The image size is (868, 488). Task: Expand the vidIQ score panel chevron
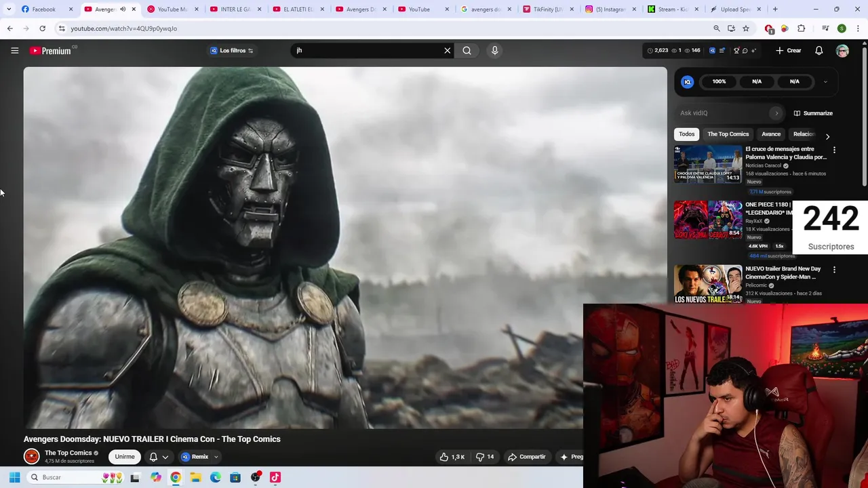825,81
